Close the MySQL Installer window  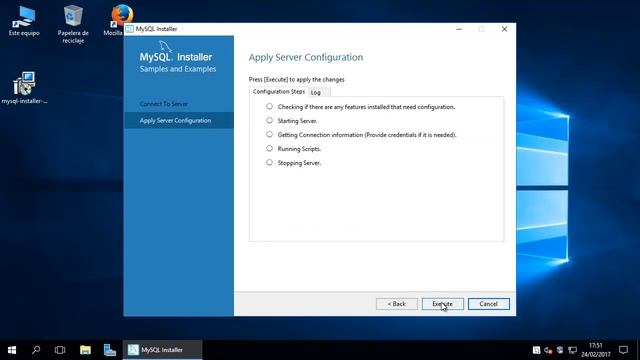tap(504, 29)
